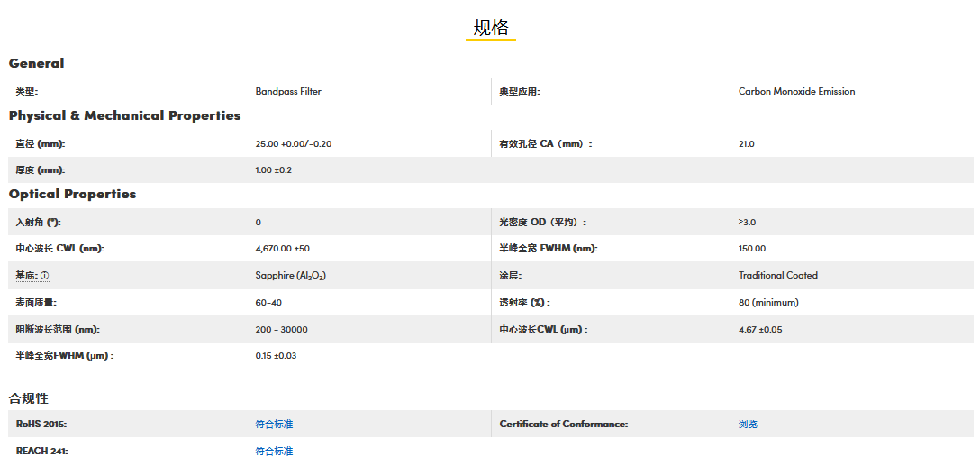This screenshot has width=980, height=475.
Task: Click the Physical & Mechanical Properties heading
Action: click(x=125, y=115)
